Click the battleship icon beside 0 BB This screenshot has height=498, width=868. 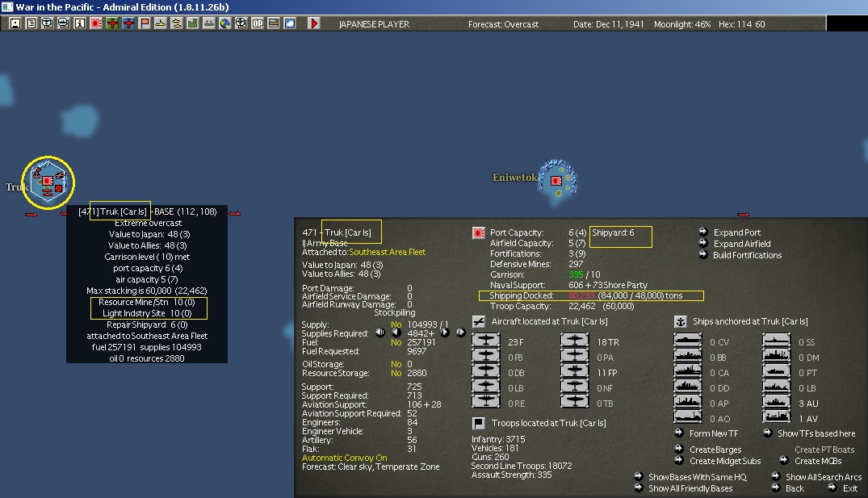click(687, 357)
